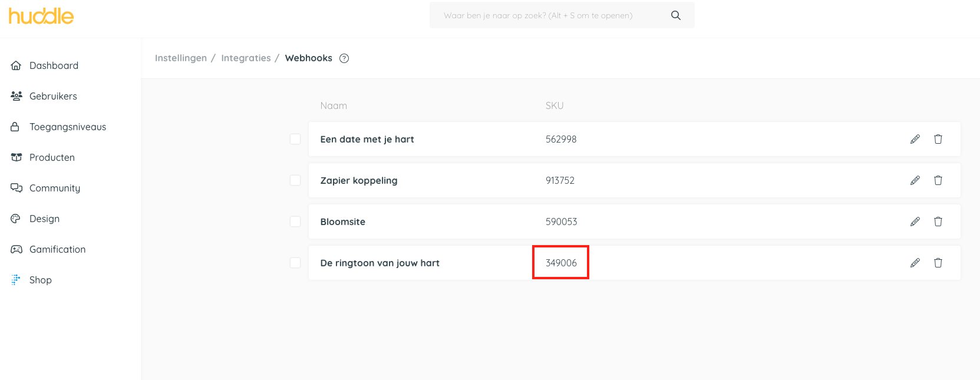
Task: Delete the Een date met je hart webhook
Action: pyautogui.click(x=938, y=139)
